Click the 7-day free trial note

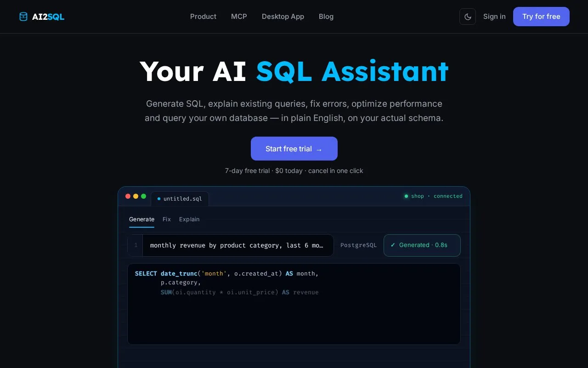coord(294,171)
